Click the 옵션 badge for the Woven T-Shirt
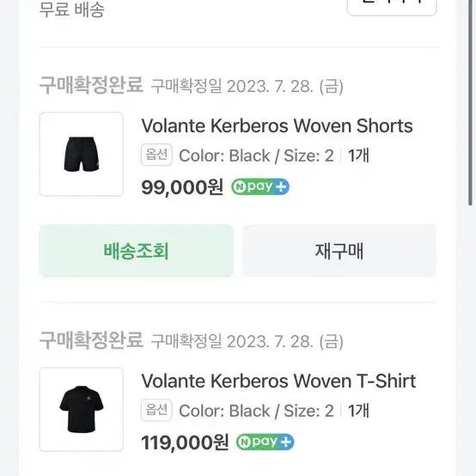 tap(156, 410)
